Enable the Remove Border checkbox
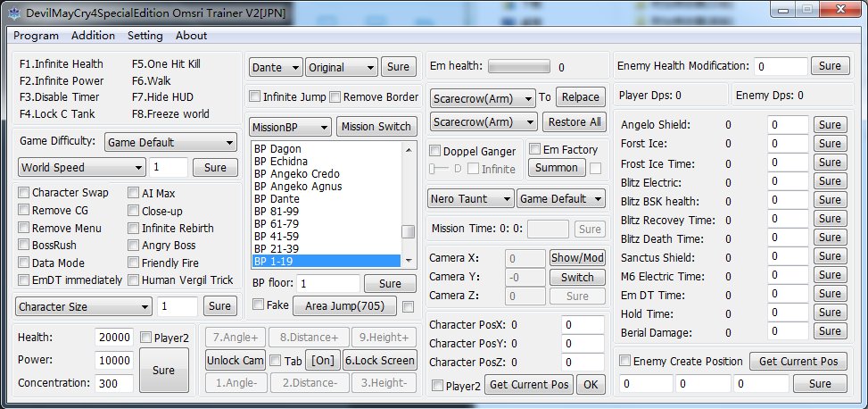The image size is (868, 409). [335, 97]
